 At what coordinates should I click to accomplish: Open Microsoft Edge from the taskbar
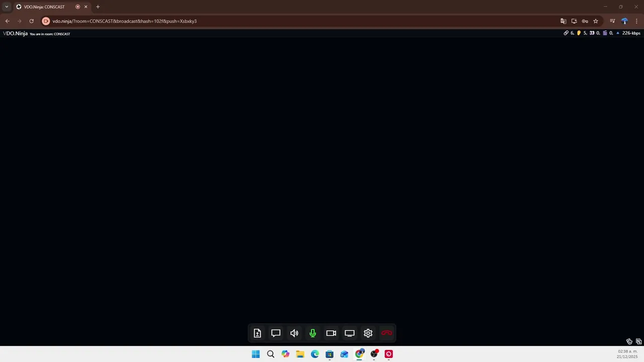[315, 354]
